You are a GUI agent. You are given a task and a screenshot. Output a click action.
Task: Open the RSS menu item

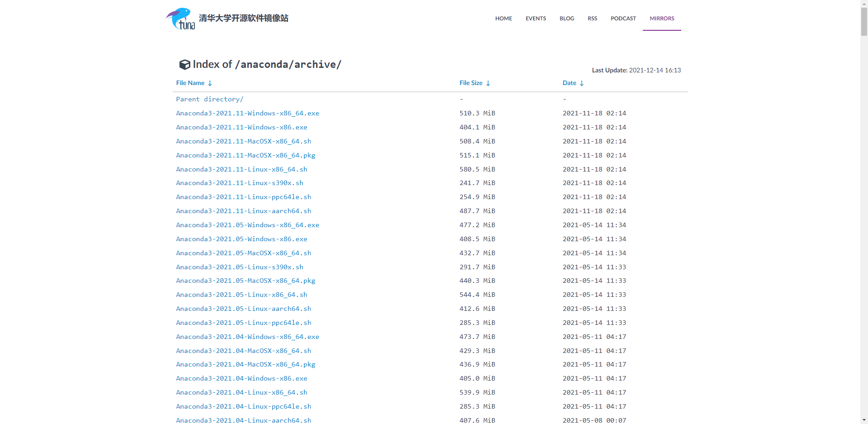[x=592, y=19]
